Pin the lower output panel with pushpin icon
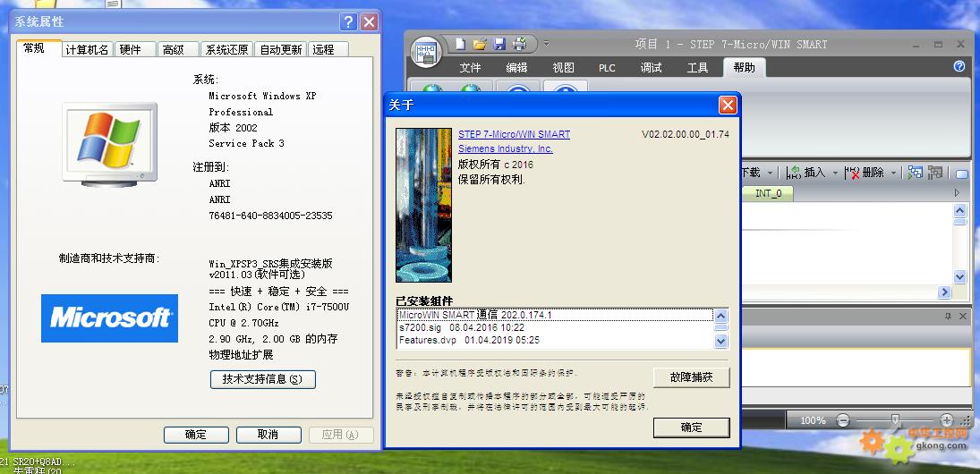The width and height of the screenshot is (980, 474). [948, 317]
